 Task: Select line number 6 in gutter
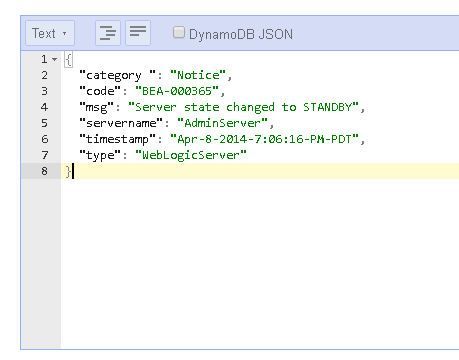44,139
